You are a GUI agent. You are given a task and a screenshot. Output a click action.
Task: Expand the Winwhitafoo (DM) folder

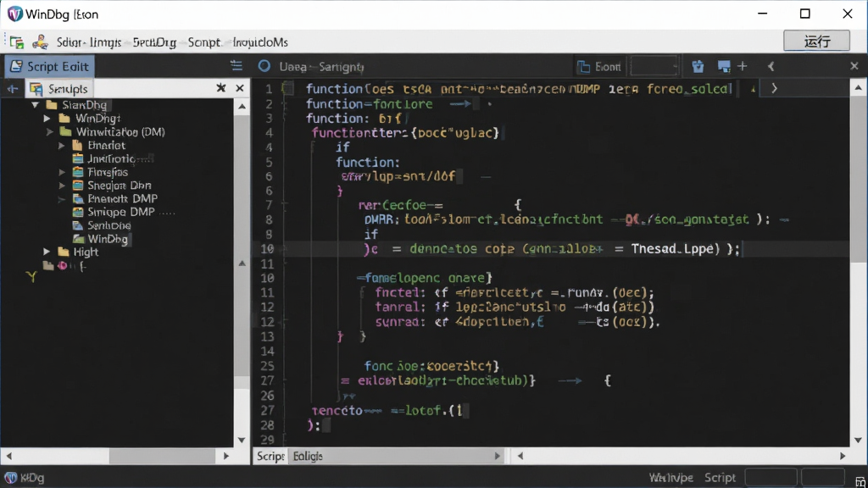pyautogui.click(x=50, y=131)
